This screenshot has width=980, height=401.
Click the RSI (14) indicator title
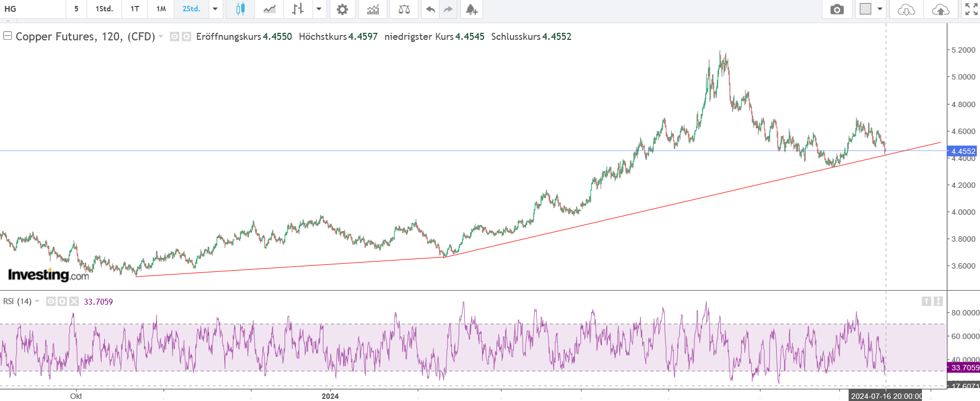coord(17,301)
